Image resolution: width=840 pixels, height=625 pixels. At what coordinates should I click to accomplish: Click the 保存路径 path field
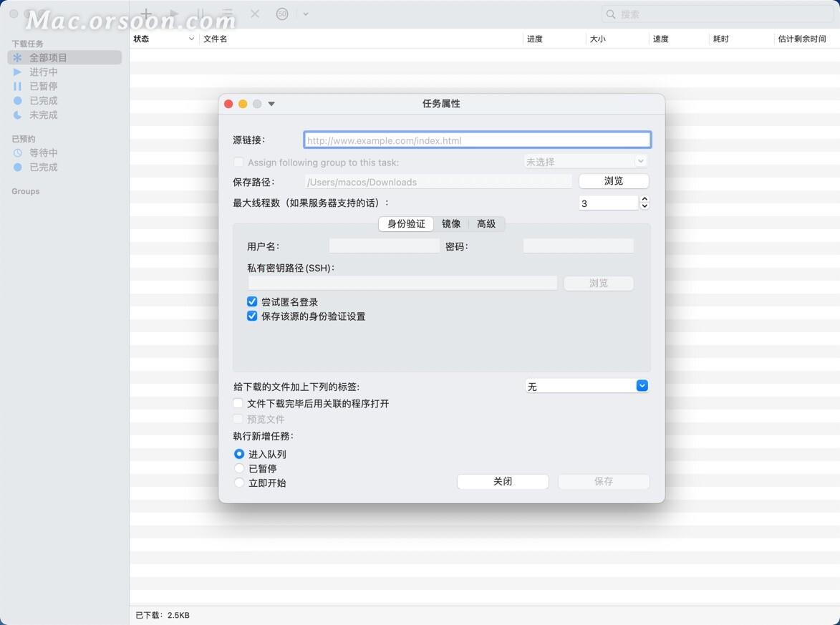(x=438, y=182)
